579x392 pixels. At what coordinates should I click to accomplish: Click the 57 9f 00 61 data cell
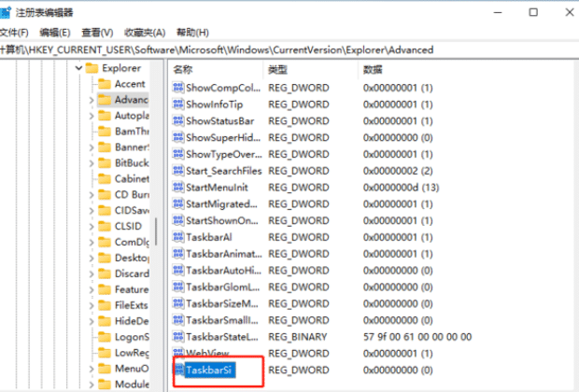[417, 337]
